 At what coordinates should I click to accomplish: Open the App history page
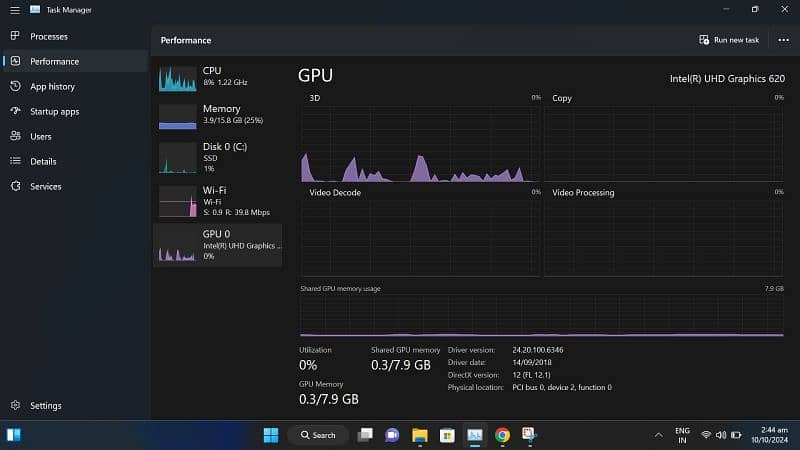(52, 87)
